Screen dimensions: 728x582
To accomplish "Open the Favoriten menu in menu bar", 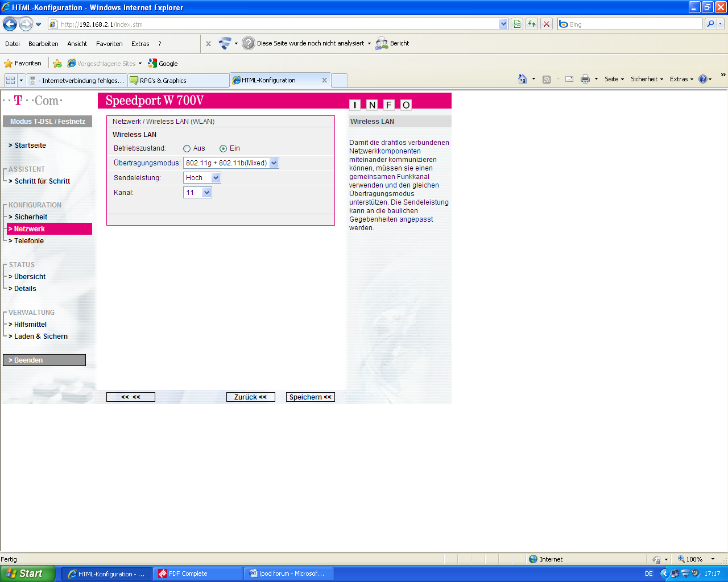I will (109, 44).
